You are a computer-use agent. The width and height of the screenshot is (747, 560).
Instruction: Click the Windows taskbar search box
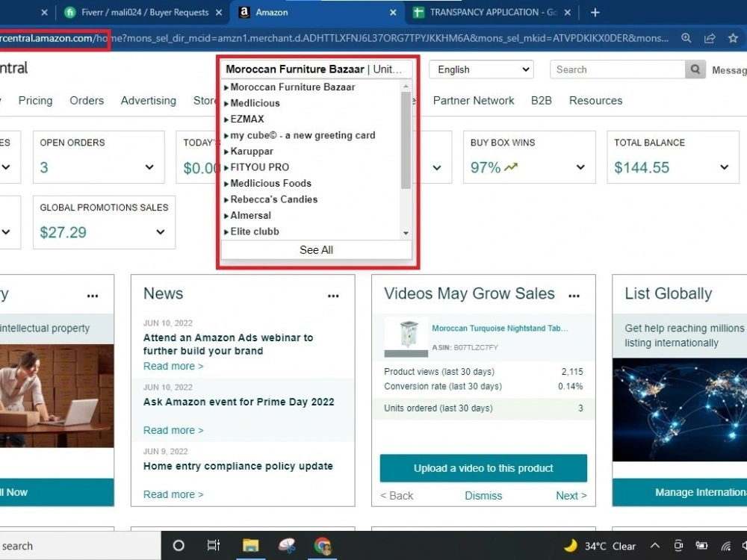[80, 546]
